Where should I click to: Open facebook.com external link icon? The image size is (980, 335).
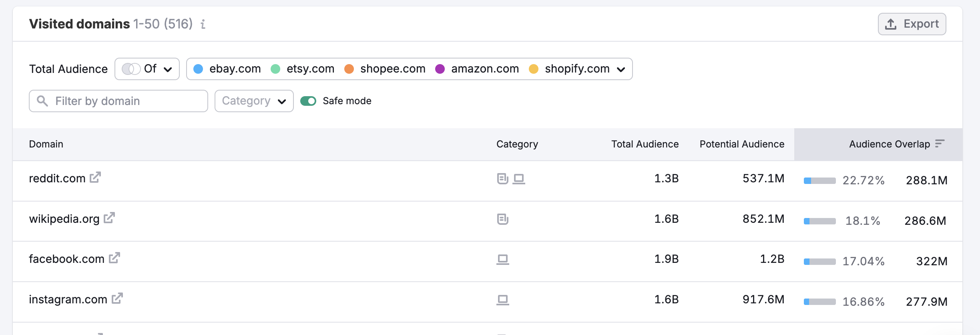tap(114, 258)
